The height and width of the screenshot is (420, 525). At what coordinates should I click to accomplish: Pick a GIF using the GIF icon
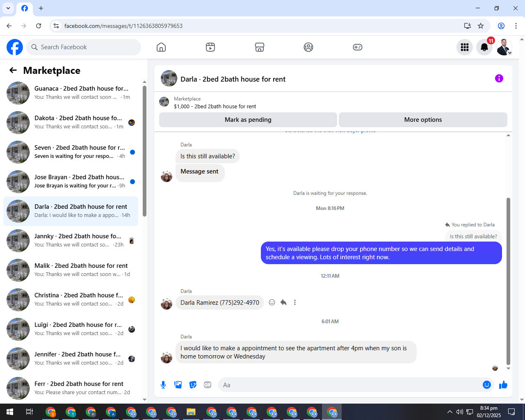click(x=208, y=385)
